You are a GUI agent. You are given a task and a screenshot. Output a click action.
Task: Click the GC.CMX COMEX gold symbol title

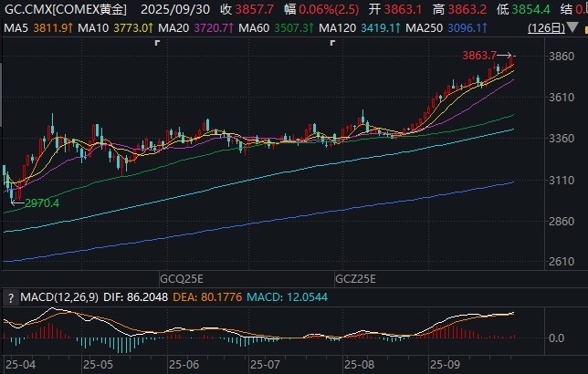[x=65, y=10]
